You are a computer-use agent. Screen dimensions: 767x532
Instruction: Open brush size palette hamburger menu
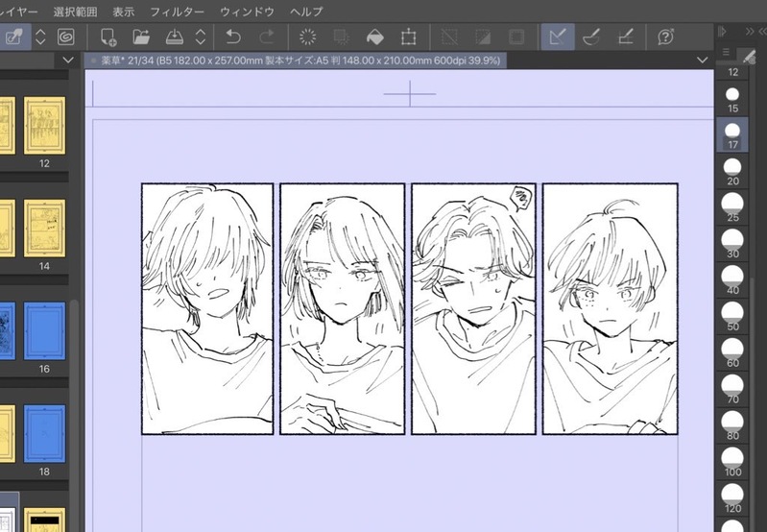(x=726, y=52)
